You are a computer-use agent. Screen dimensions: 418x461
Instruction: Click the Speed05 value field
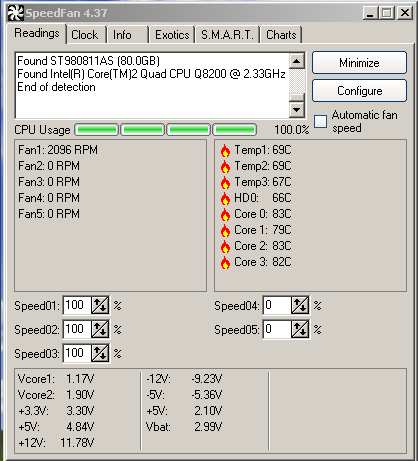tap(277, 329)
